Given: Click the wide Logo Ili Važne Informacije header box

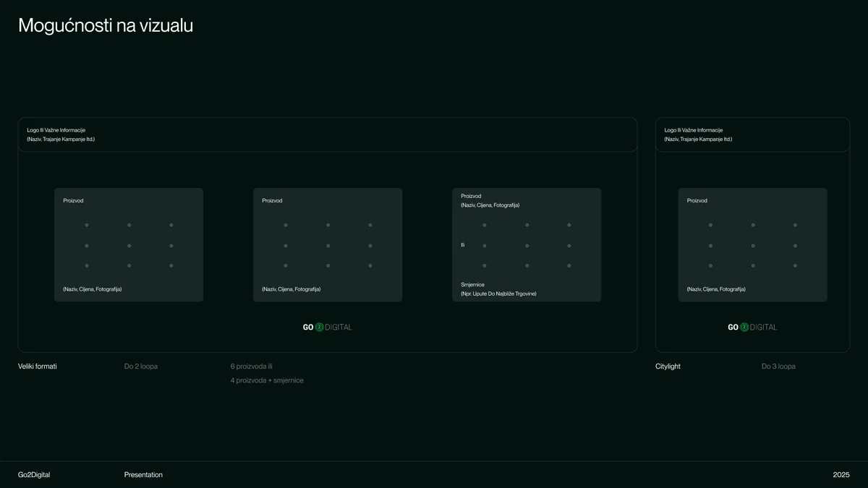Looking at the screenshot, I should pos(328,134).
